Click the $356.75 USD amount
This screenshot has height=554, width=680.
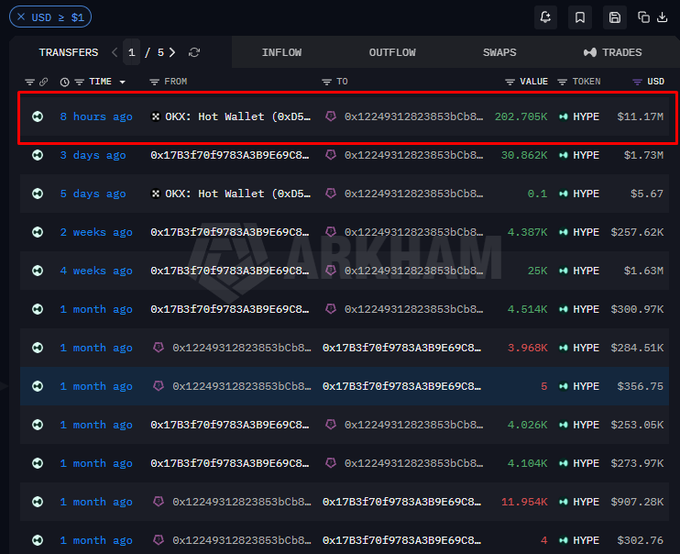click(x=640, y=386)
